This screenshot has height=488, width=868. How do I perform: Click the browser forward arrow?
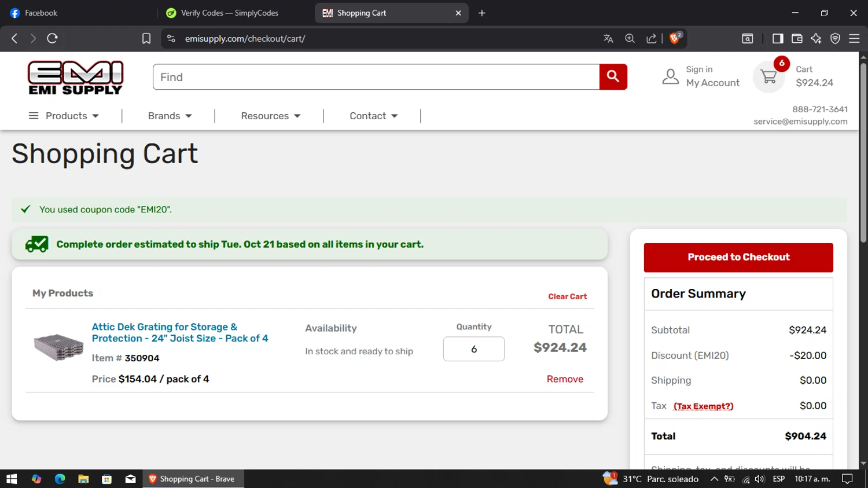click(33, 38)
